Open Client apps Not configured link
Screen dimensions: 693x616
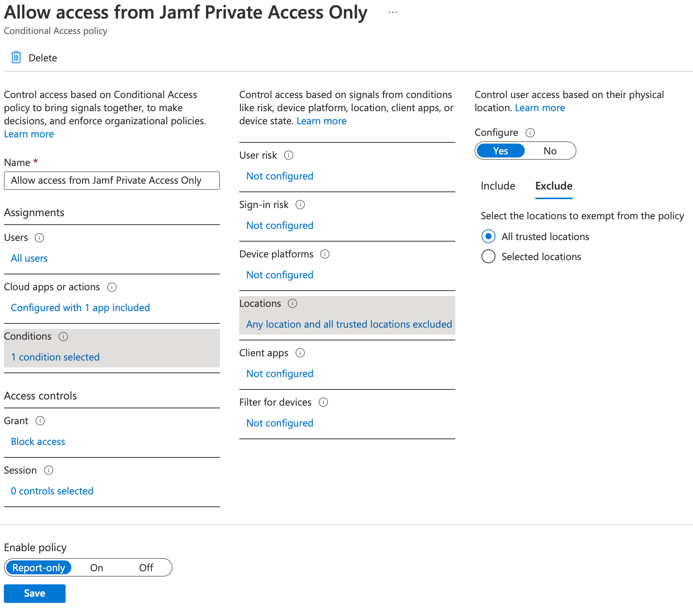click(x=280, y=374)
